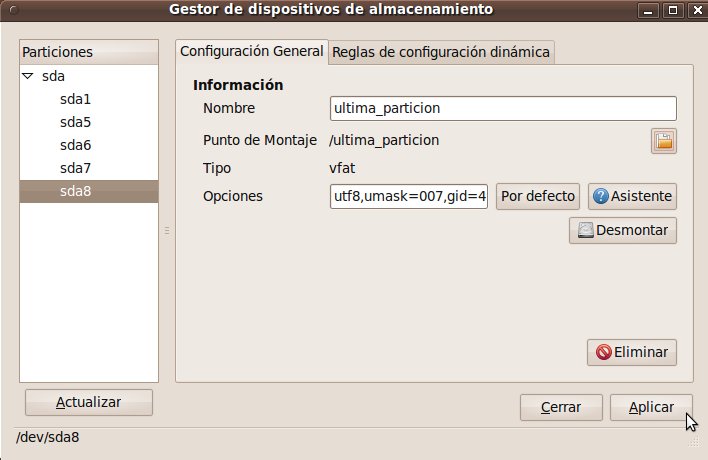The width and height of the screenshot is (708, 460).
Task: Refresh list with Actualizar button
Action: [x=88, y=402]
